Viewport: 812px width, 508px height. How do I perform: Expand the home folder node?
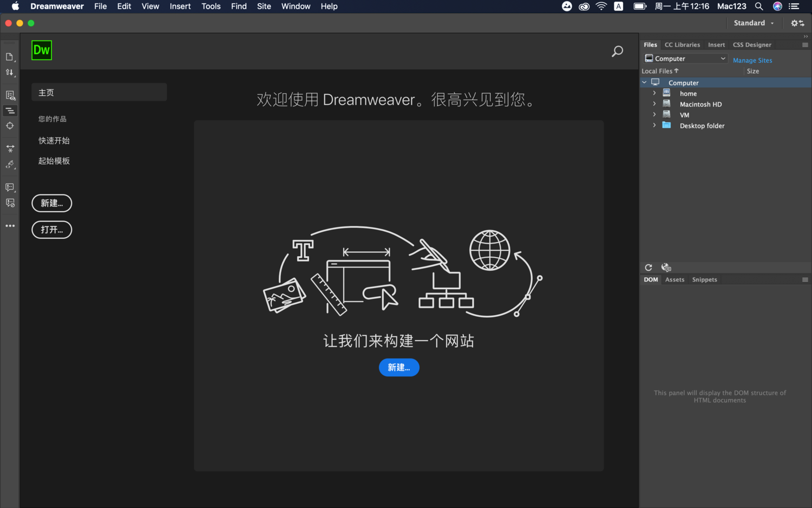pyautogui.click(x=654, y=93)
